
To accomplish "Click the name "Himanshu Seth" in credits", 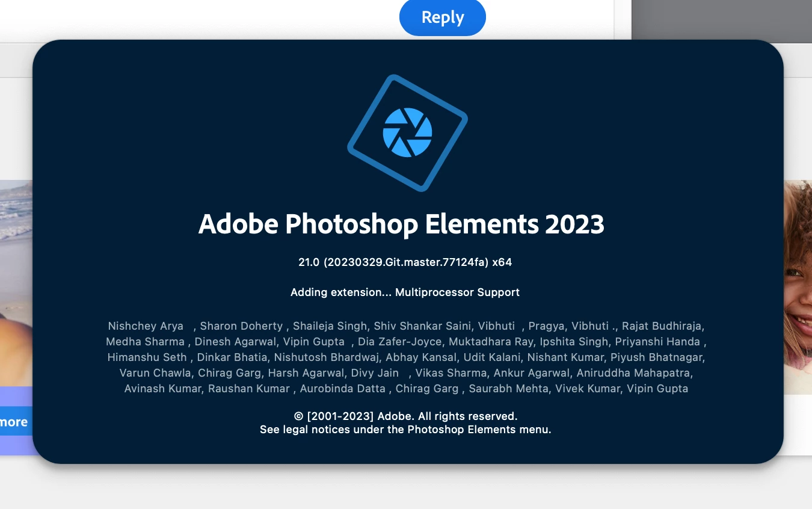I will tap(147, 357).
